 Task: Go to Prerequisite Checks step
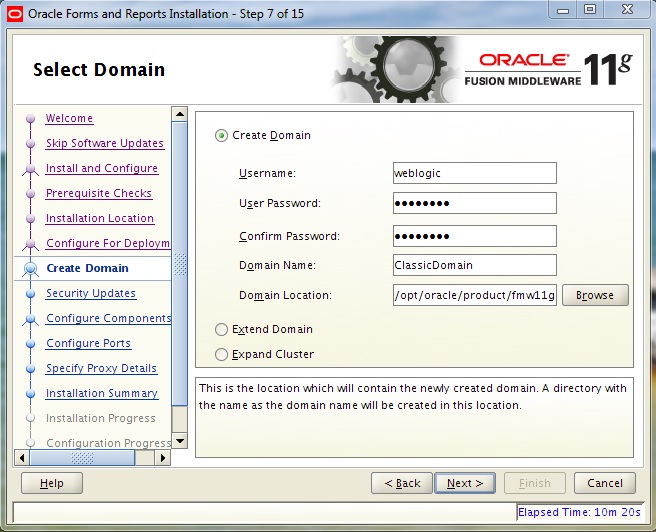(x=98, y=193)
